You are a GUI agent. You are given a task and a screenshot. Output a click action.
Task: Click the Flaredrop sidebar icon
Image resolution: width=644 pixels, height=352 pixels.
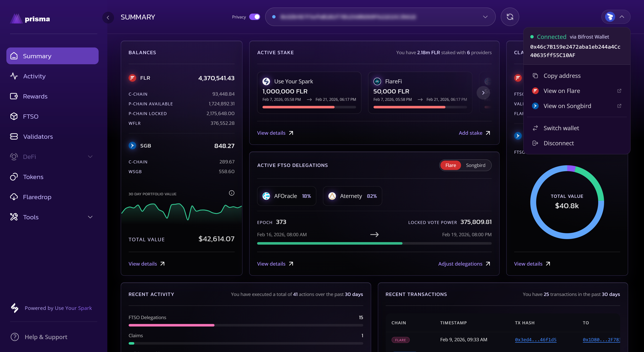point(14,197)
